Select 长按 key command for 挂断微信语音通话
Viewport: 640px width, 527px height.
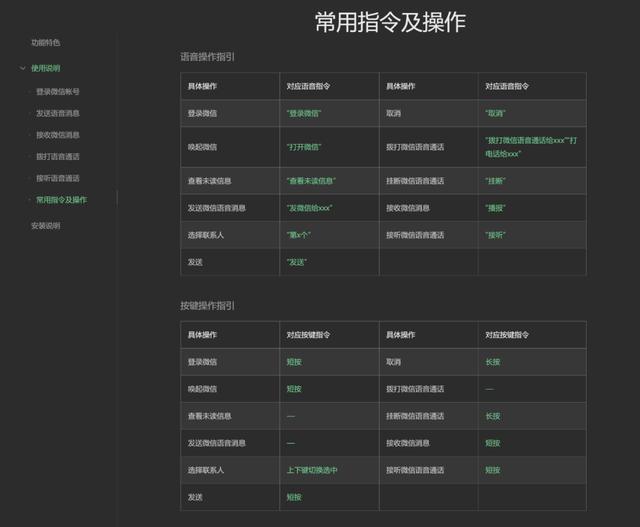(493, 416)
